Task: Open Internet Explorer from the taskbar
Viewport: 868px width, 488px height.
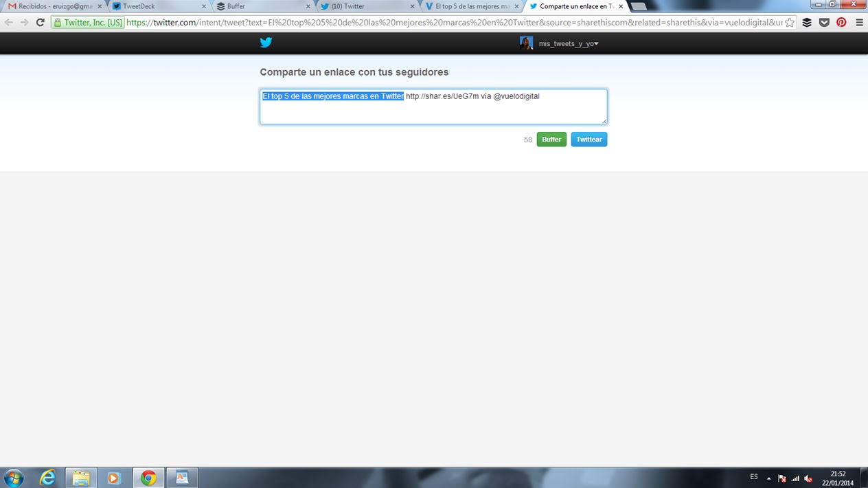Action: (x=47, y=477)
